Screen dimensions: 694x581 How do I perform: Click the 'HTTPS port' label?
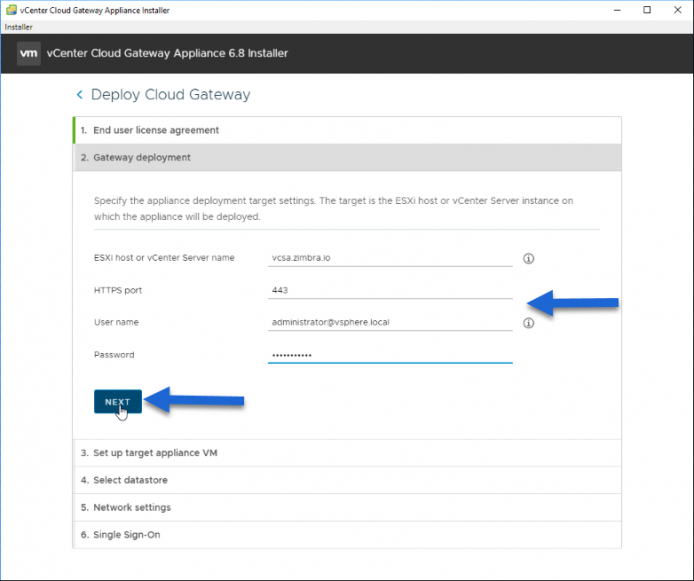point(118,290)
